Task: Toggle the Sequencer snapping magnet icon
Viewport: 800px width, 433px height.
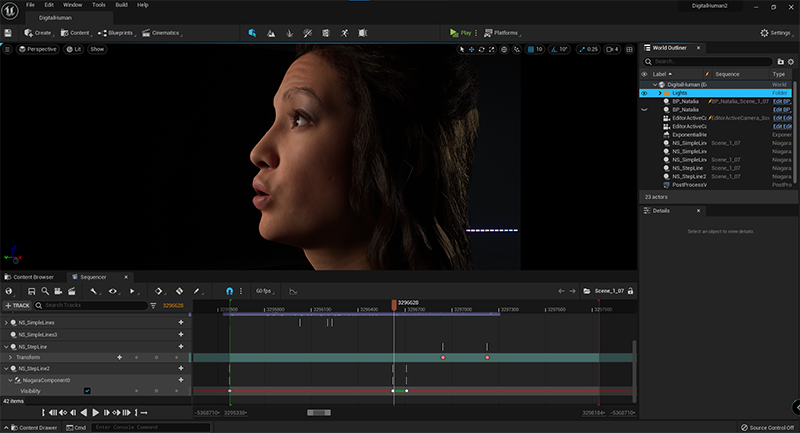Action: coord(228,291)
